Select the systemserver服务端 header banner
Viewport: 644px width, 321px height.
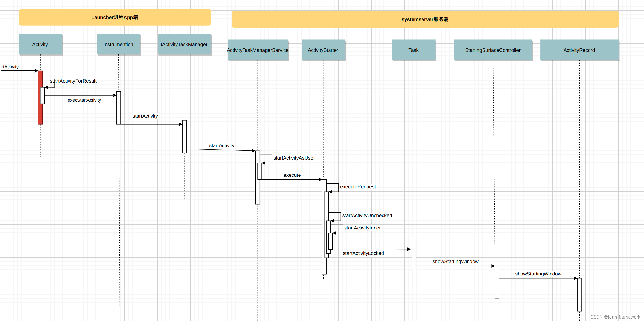(425, 19)
